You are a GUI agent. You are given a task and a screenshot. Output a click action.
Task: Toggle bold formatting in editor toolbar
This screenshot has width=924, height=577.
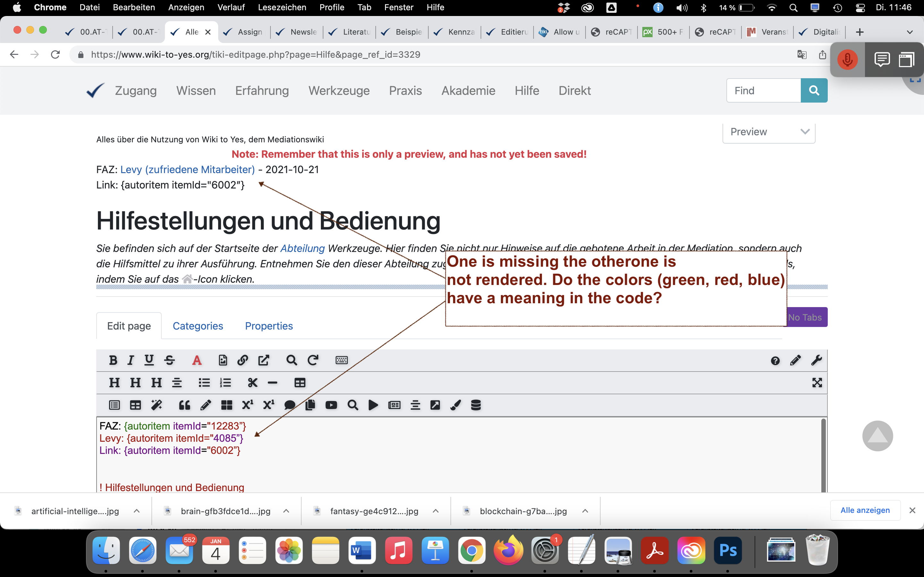[113, 360]
